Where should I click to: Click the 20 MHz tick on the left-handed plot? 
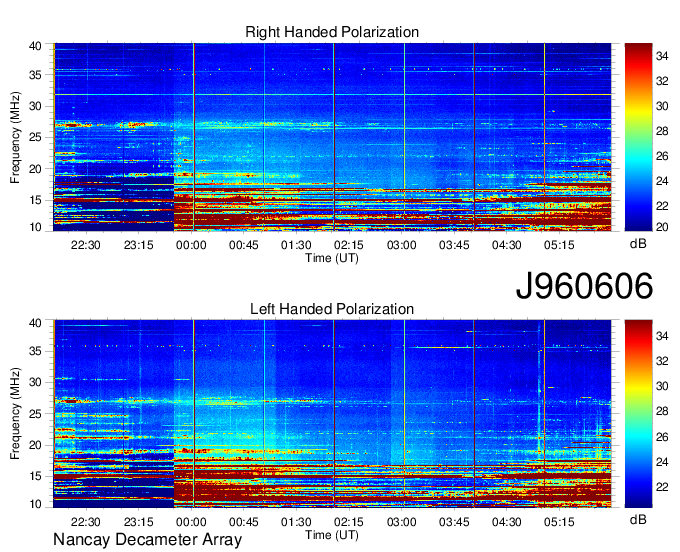pyautogui.click(x=35, y=445)
